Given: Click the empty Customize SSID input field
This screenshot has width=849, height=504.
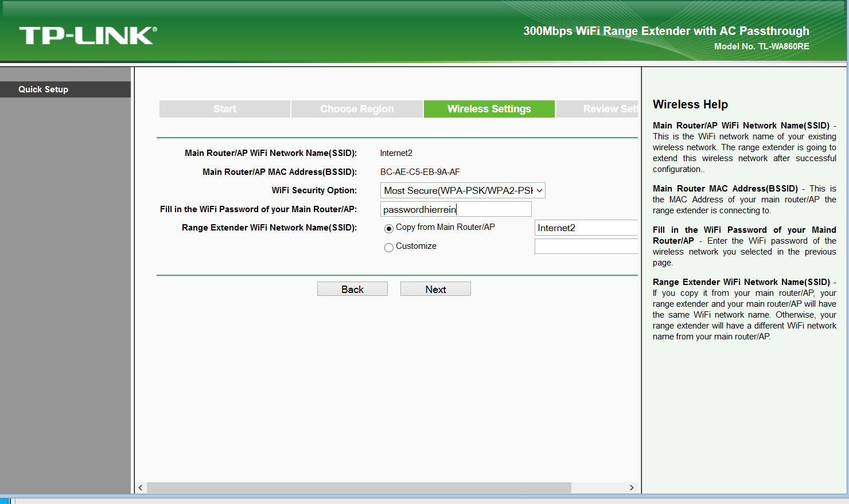Looking at the screenshot, I should point(586,247).
